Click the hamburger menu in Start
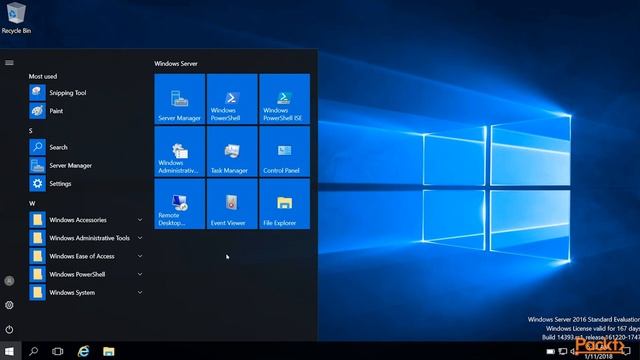The height and width of the screenshot is (360, 640). click(9, 62)
